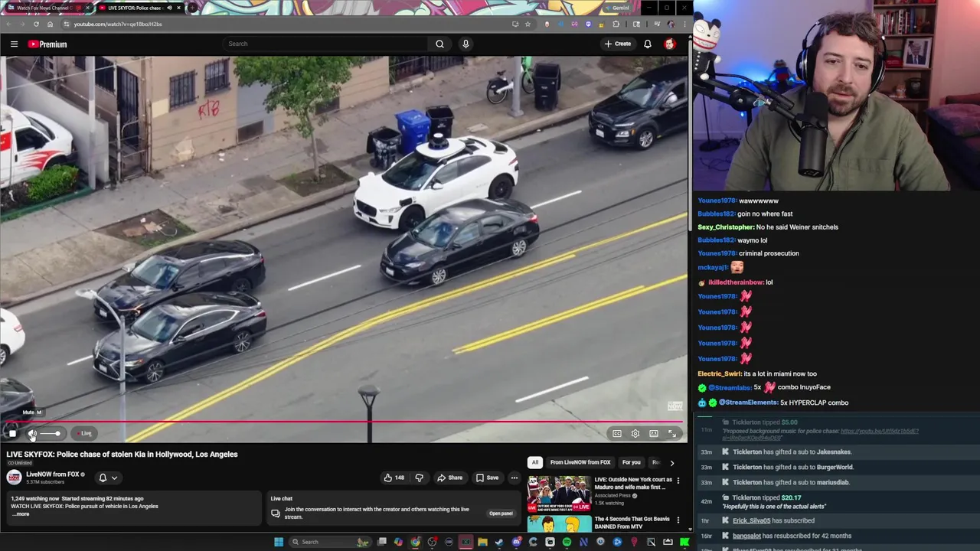980x551 pixels.
Task: Open LiveNOW from FOX channel name
Action: (x=52, y=474)
